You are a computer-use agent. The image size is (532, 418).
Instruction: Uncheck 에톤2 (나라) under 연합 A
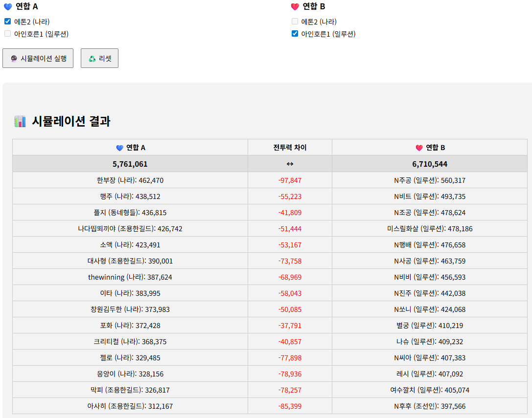8,22
